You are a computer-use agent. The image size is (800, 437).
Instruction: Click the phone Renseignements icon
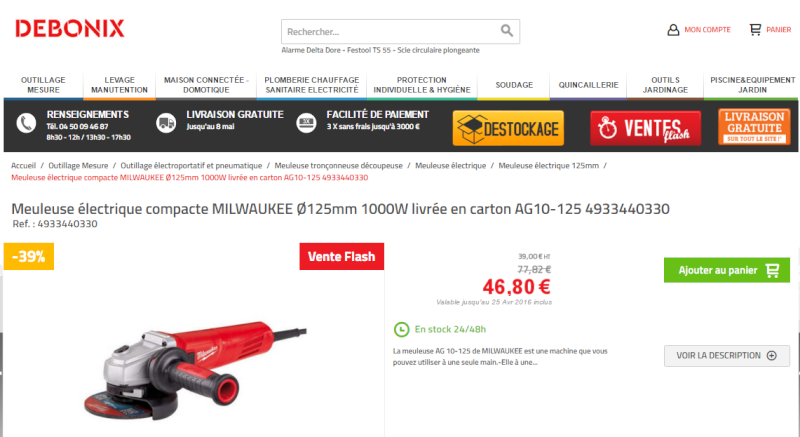click(26, 123)
